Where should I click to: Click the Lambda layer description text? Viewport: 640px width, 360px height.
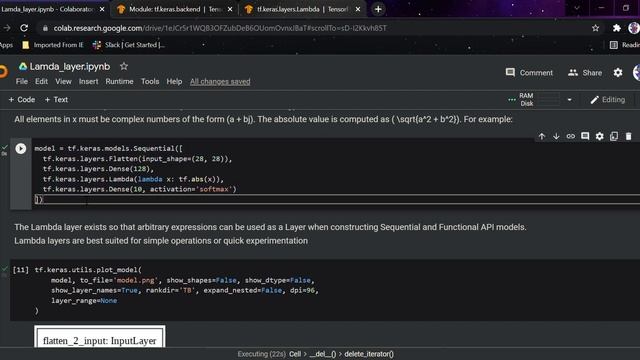(x=270, y=234)
